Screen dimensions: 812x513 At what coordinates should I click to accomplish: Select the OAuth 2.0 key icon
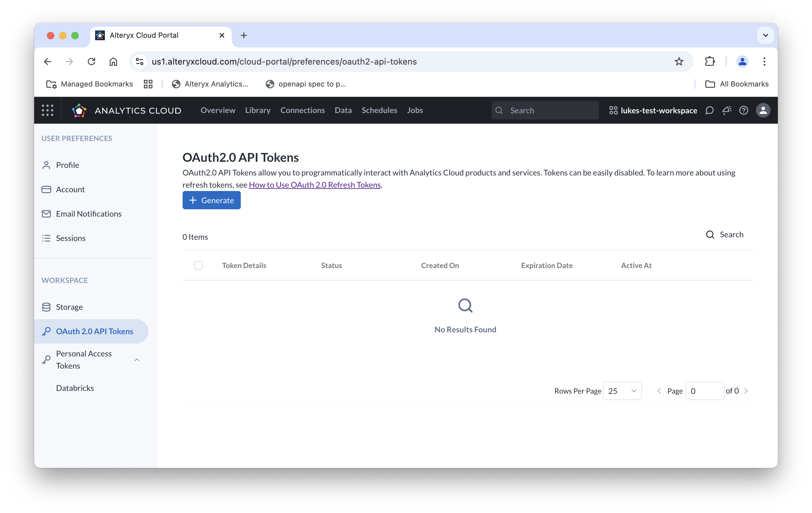pyautogui.click(x=46, y=331)
